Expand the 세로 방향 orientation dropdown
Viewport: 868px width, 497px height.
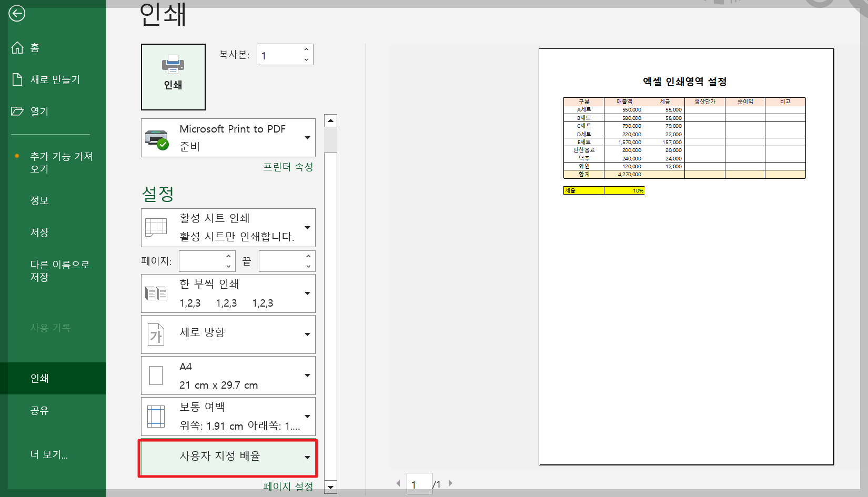coord(308,333)
